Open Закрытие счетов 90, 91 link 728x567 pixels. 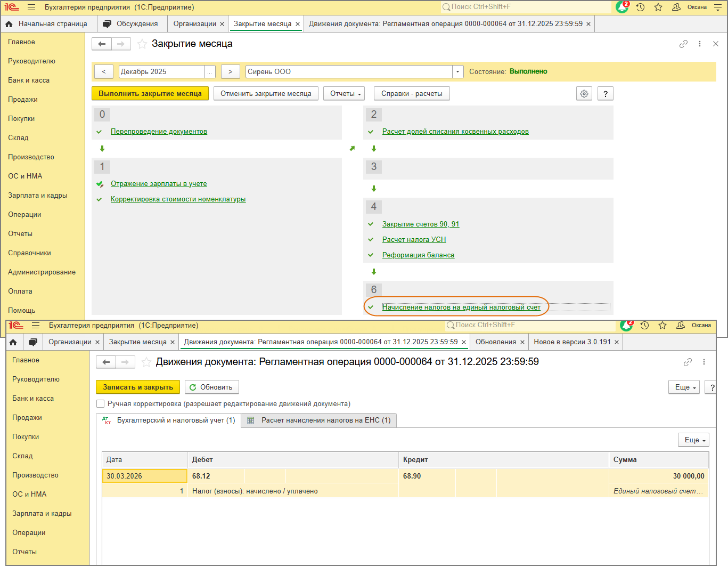tap(421, 224)
